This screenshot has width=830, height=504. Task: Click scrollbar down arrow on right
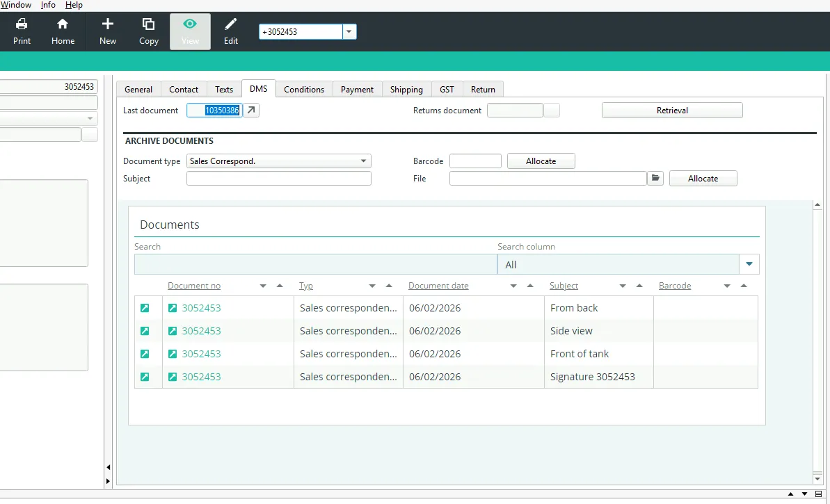point(817,479)
